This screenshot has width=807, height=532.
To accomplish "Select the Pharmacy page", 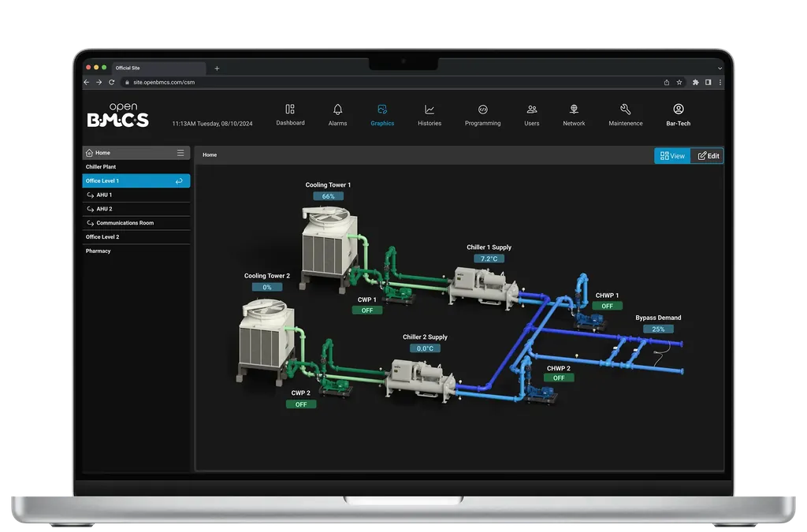I will click(136, 251).
